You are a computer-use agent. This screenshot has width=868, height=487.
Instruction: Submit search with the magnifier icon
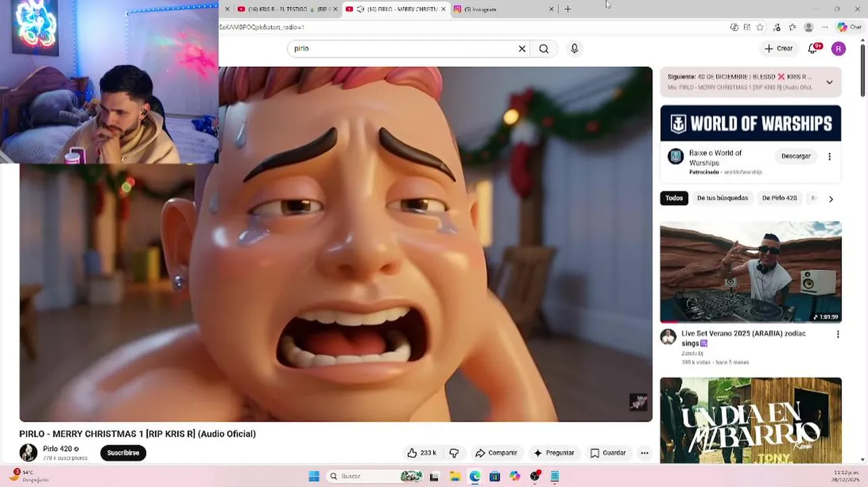click(x=544, y=49)
